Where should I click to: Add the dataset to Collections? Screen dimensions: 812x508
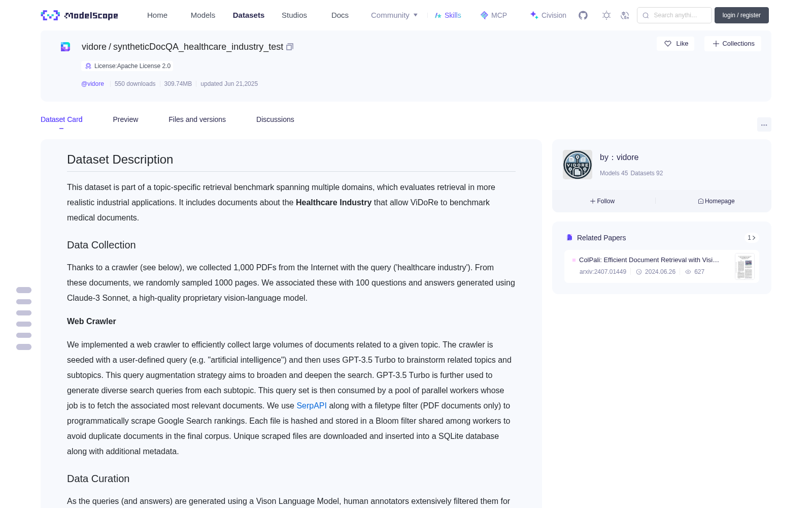pyautogui.click(x=733, y=44)
